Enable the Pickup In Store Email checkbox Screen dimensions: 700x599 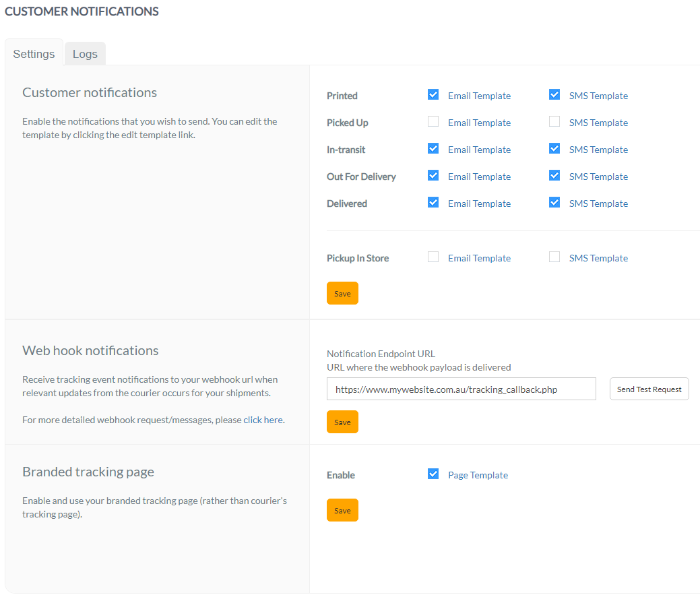point(433,257)
